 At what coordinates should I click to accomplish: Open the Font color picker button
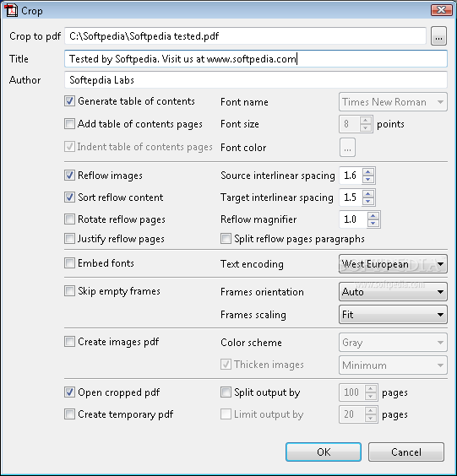347,148
